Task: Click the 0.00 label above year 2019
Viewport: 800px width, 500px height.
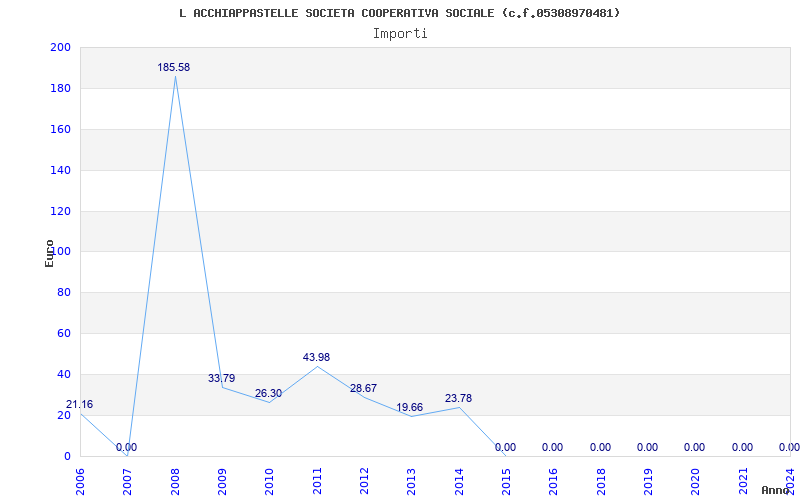Action: (x=647, y=447)
